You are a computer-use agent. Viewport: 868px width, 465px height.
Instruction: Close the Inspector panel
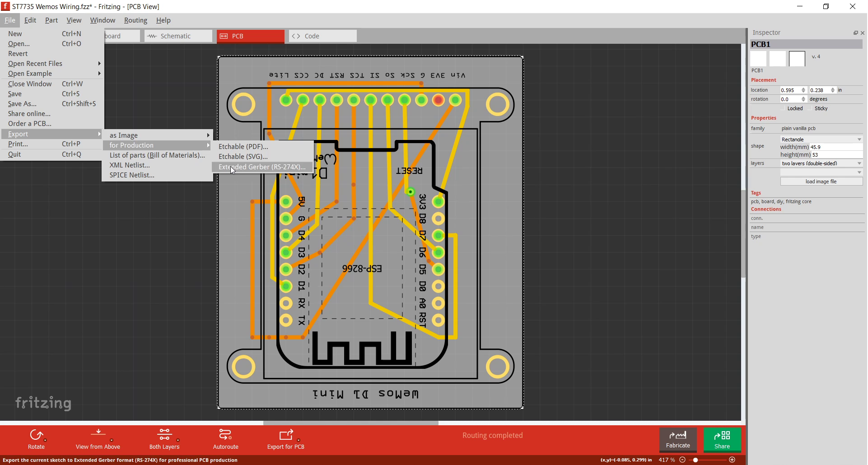coord(863,33)
